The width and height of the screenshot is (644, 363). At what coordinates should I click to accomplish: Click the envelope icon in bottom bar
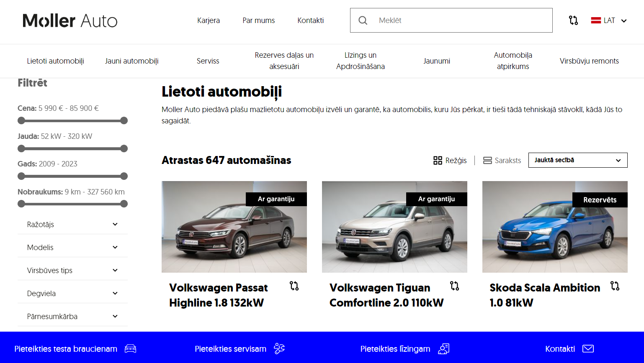[x=588, y=348]
